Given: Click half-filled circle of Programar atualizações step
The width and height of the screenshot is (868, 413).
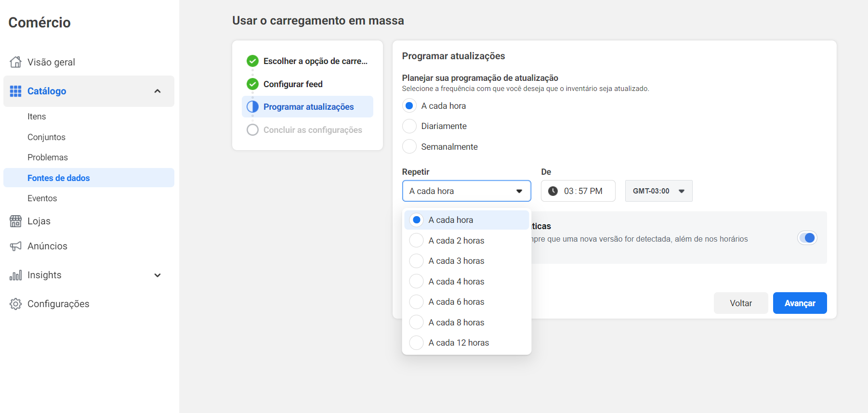Looking at the screenshot, I should coord(252,107).
